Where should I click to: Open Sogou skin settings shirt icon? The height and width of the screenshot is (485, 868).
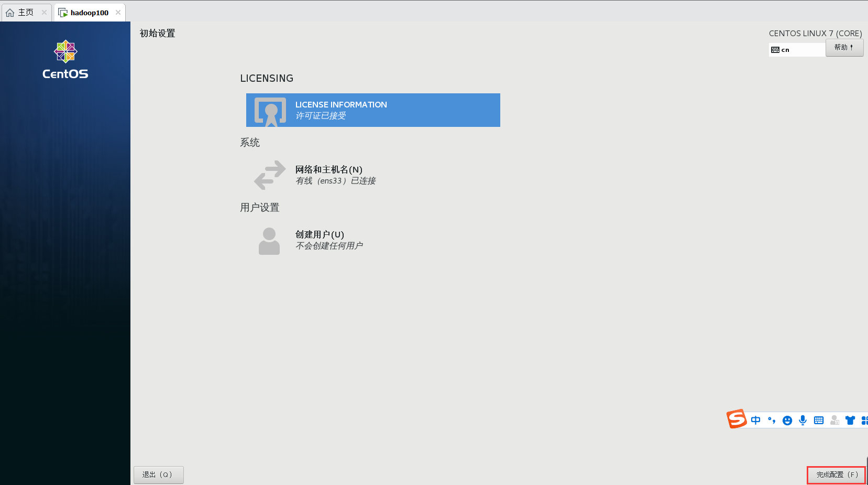click(850, 420)
